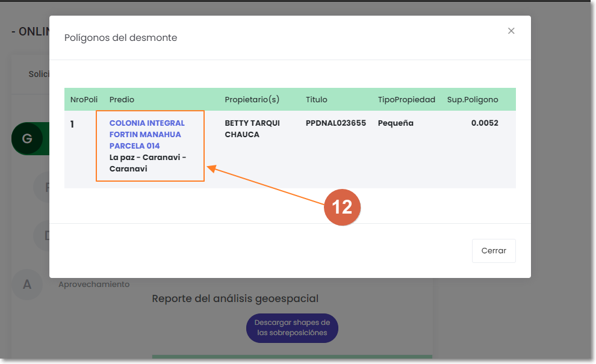The height and width of the screenshot is (364, 596).
Task: Click the La paz - Caranavi location text
Action: pyautogui.click(x=147, y=163)
